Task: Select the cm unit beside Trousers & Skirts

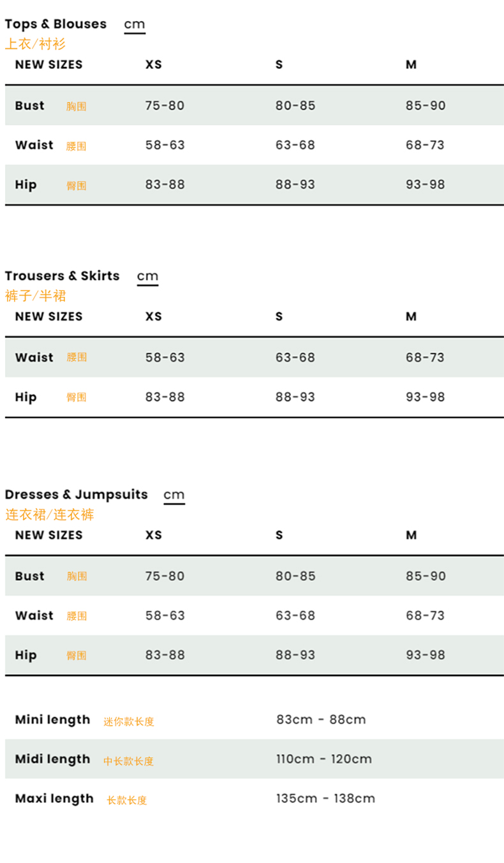Action: [x=147, y=277]
